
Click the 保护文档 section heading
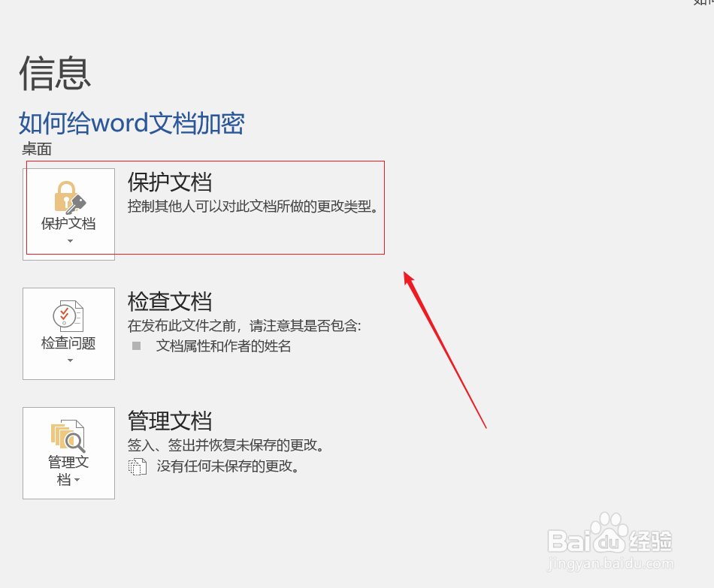pyautogui.click(x=170, y=182)
